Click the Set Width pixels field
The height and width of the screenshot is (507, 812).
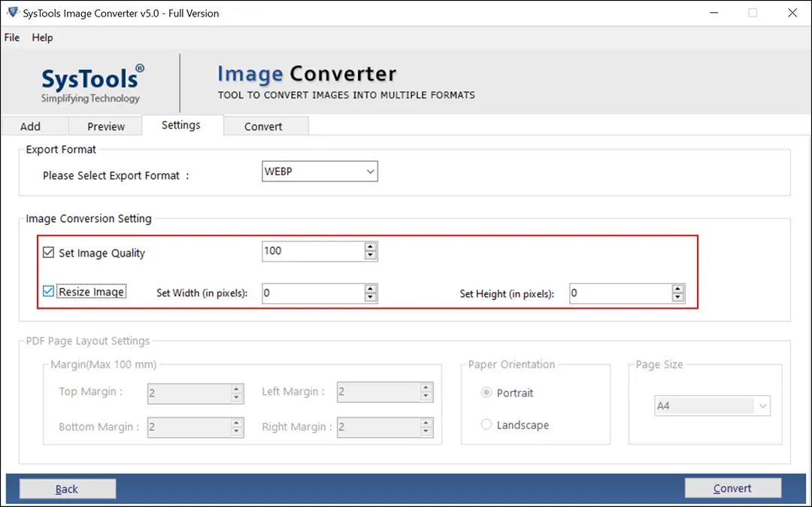[314, 293]
